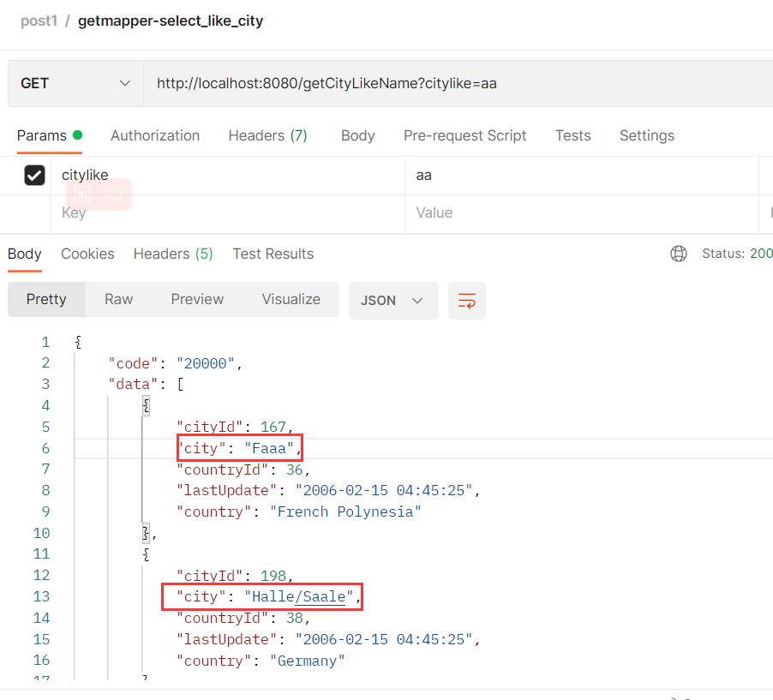773x700 pixels.
Task: Click the AI recognition icon in floating overlay
Action: tap(83, 195)
